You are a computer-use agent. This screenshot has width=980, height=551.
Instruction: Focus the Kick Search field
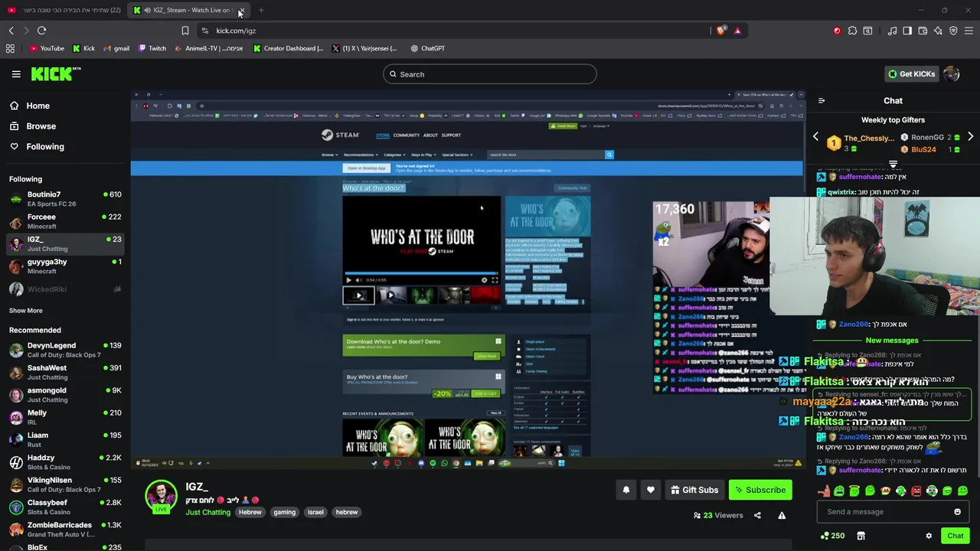coord(490,74)
